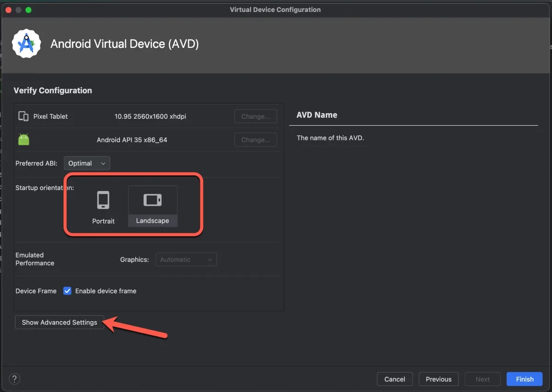Choose the Landscape startup orientation icon
Viewport: 552px width, 392px height.
coord(152,200)
